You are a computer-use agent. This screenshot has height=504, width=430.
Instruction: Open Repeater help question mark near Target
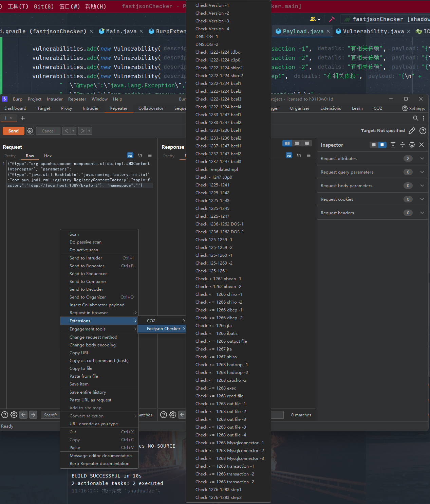[x=423, y=131]
